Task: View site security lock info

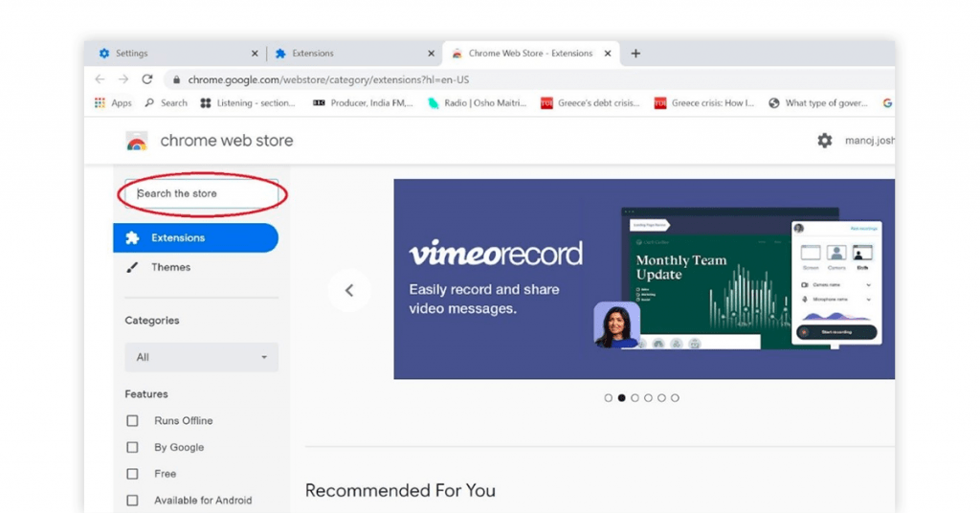Action: tap(176, 80)
